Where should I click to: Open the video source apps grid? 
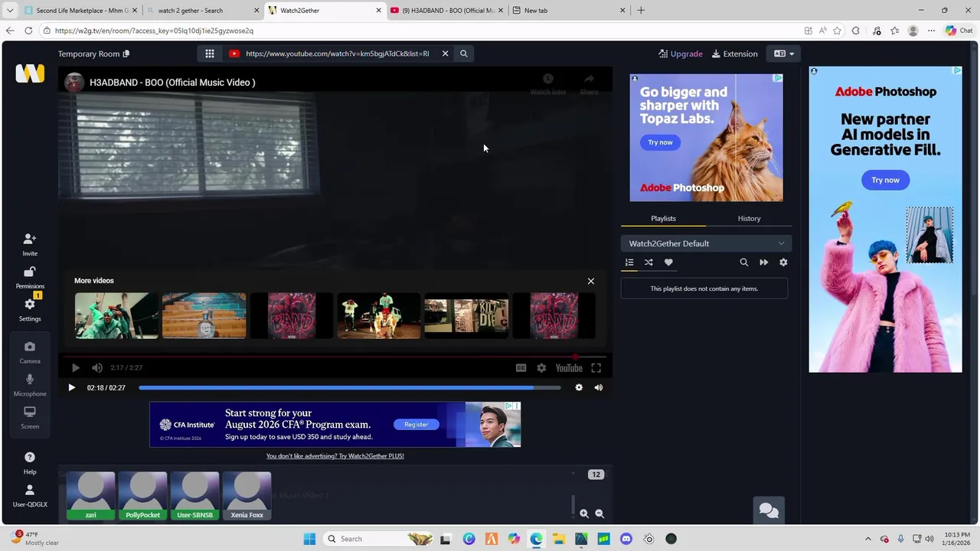tap(209, 54)
